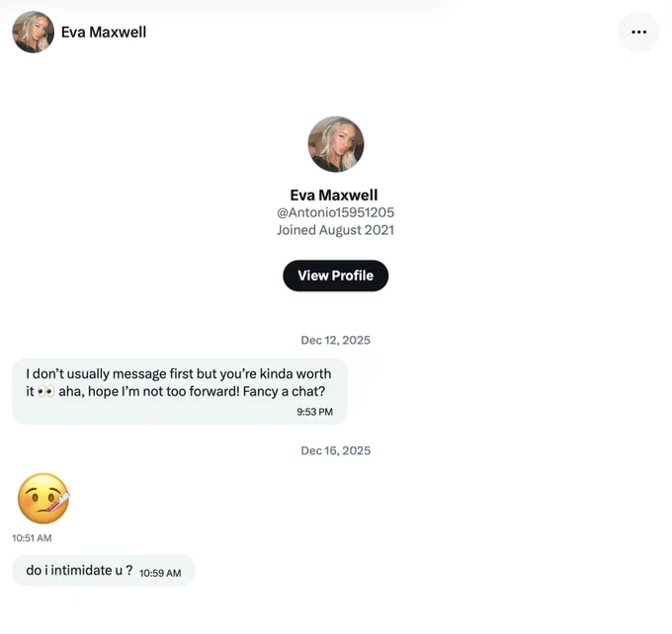Click the "hope I'm not too forward!" text
This screenshot has height=634, width=672.
point(164,391)
